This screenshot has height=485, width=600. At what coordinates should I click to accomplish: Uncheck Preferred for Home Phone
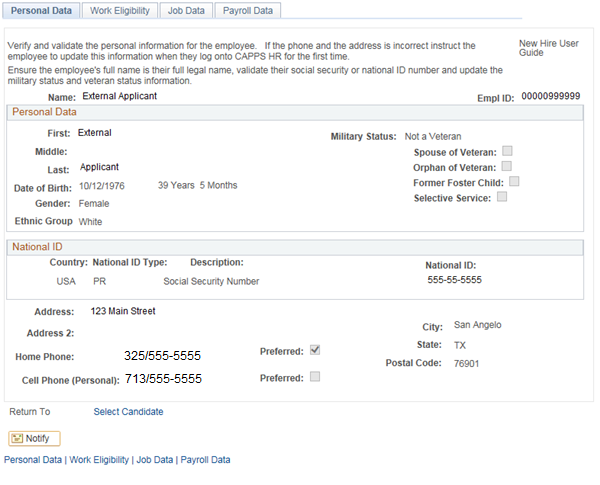click(315, 350)
